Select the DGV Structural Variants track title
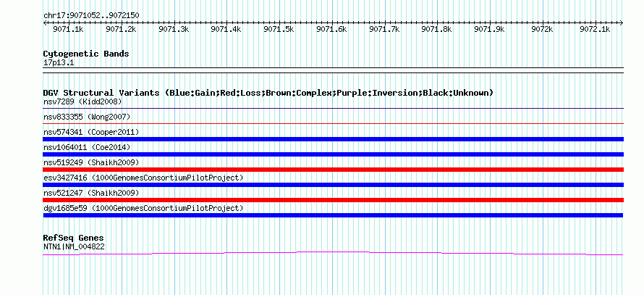This screenshot has width=644, height=295. tap(268, 93)
